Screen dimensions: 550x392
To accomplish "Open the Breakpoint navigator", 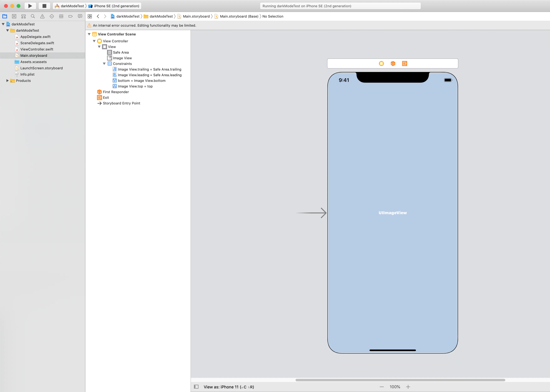I will (71, 16).
